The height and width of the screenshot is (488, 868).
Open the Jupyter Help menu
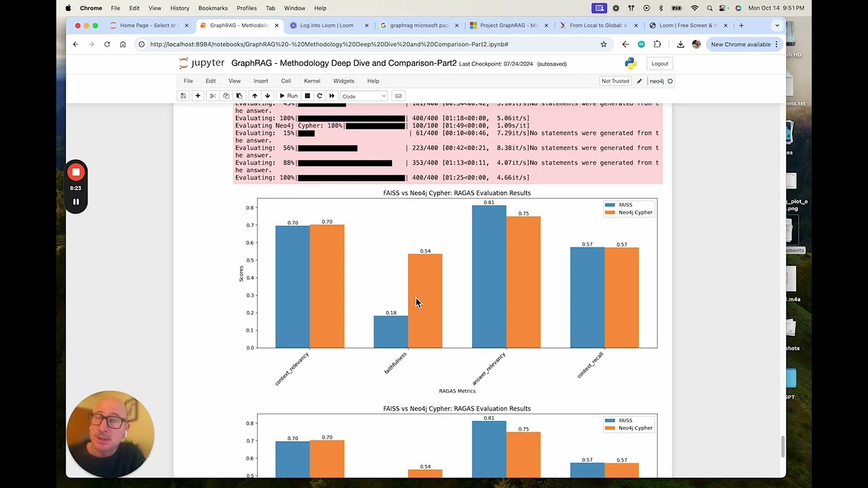373,81
